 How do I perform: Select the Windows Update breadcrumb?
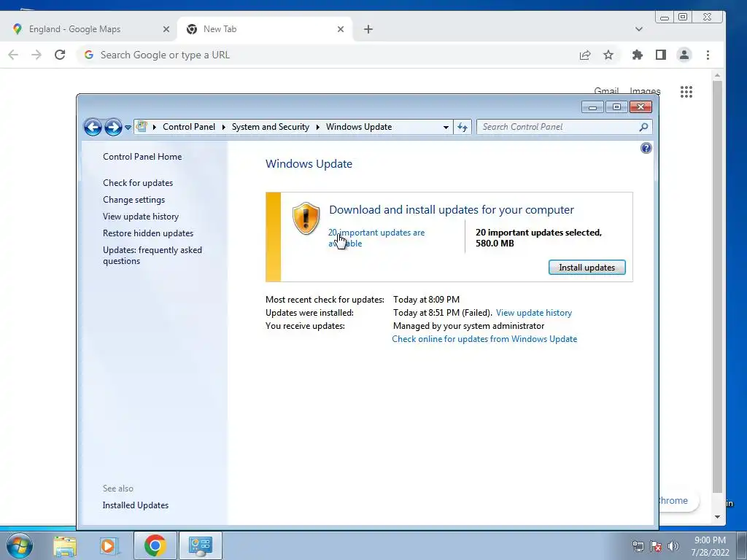point(359,127)
